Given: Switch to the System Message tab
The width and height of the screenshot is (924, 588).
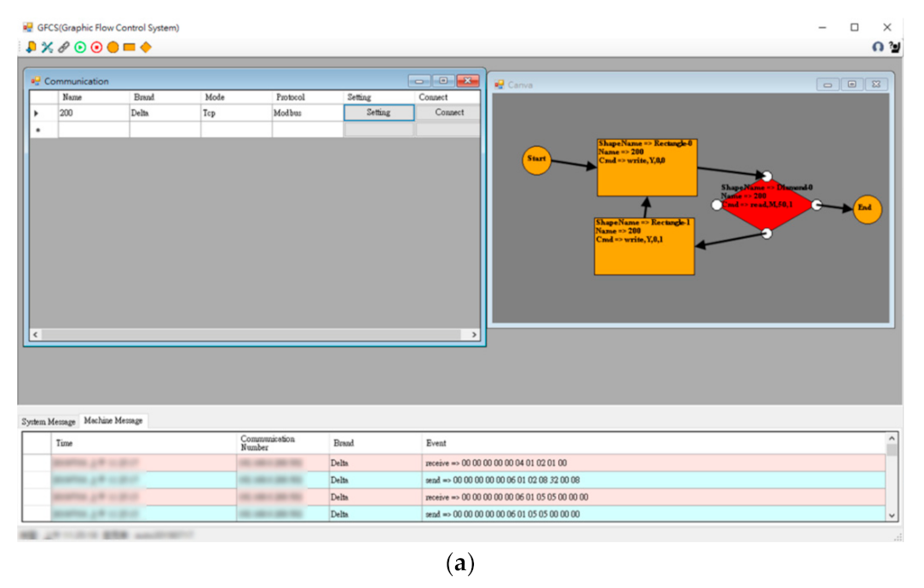Looking at the screenshot, I should point(49,422).
